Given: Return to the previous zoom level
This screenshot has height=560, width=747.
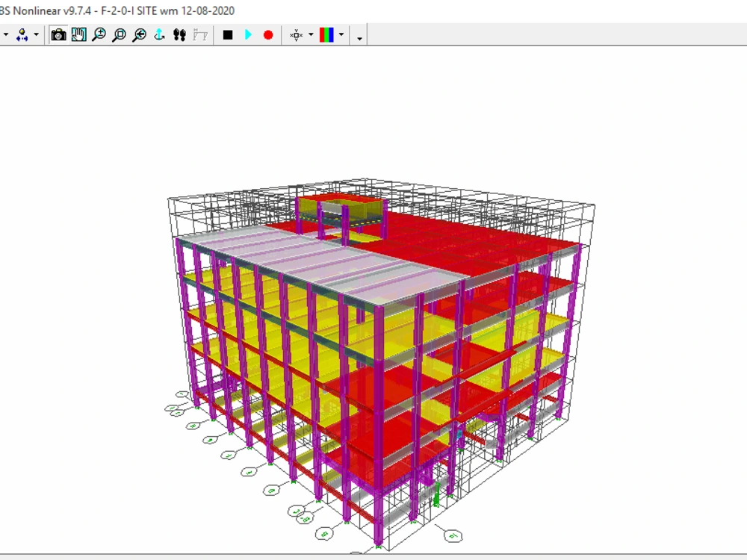Looking at the screenshot, I should click(140, 34).
